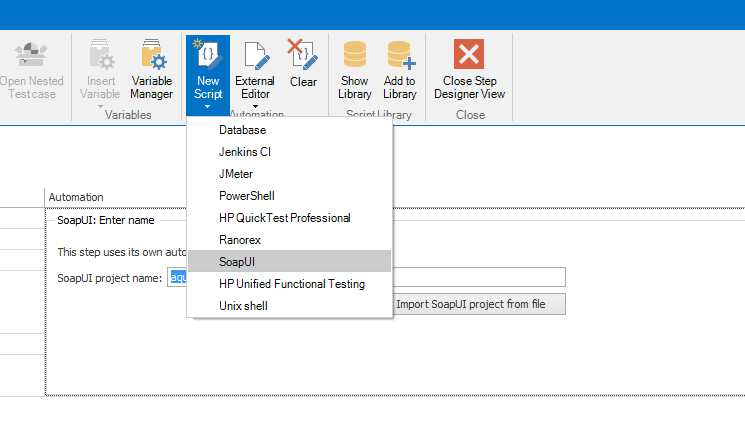This screenshot has width=745, height=424.
Task: Expand the External Editor dropdown arrow
Action: (255, 106)
